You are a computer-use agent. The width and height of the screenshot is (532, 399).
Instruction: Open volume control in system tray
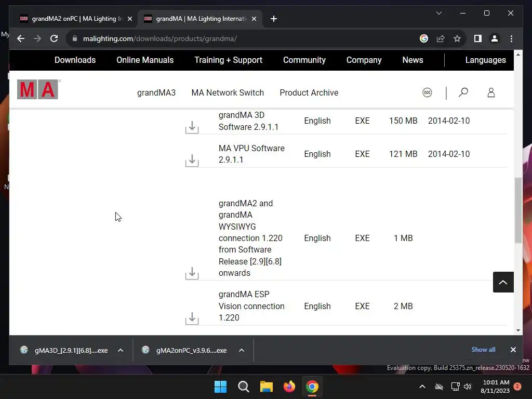point(468,387)
